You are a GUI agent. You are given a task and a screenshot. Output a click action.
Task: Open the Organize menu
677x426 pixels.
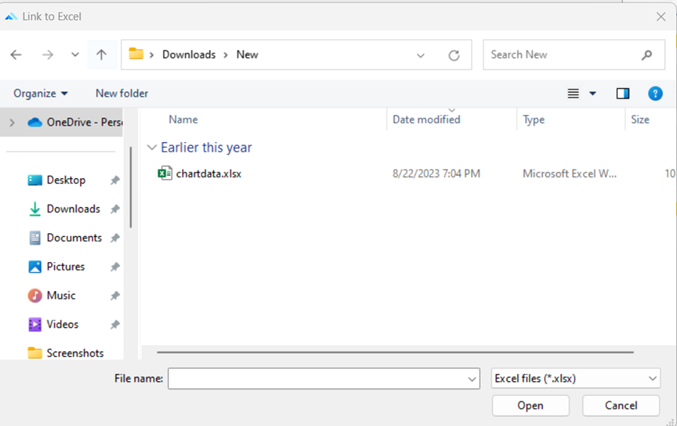[x=40, y=94]
